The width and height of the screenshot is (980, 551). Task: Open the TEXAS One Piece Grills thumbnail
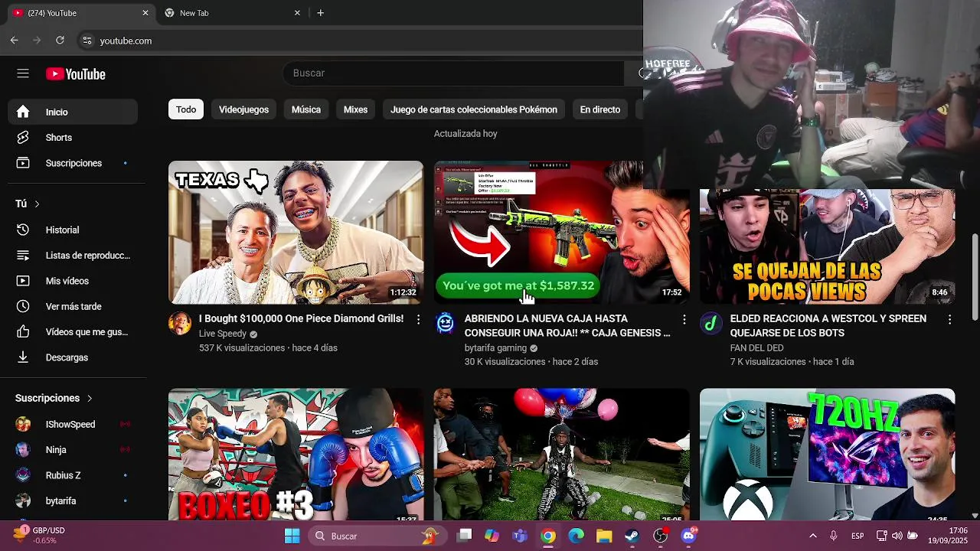point(296,232)
